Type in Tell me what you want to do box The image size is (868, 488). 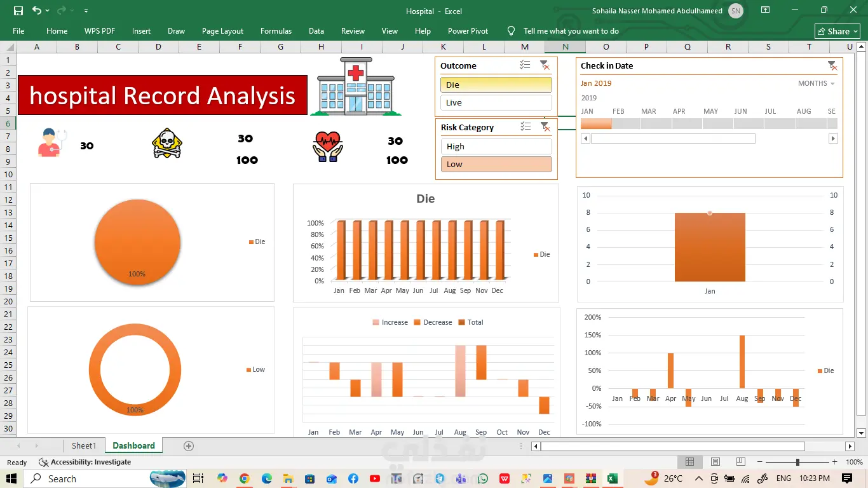point(571,30)
